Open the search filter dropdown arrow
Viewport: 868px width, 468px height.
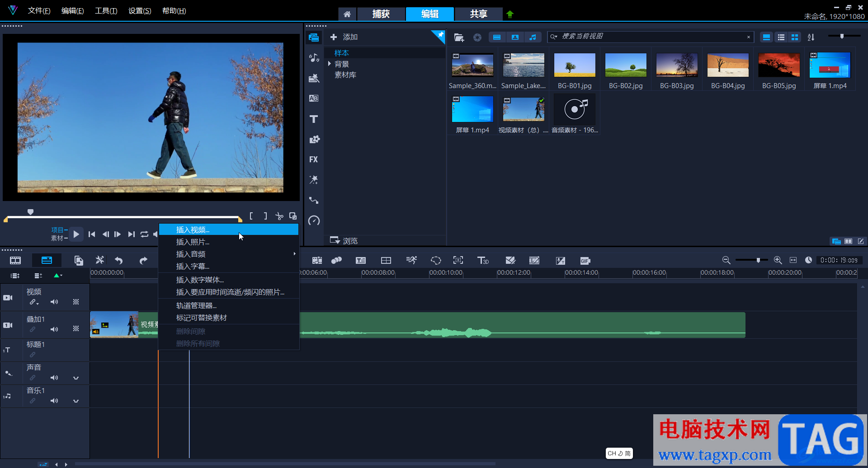(x=554, y=37)
